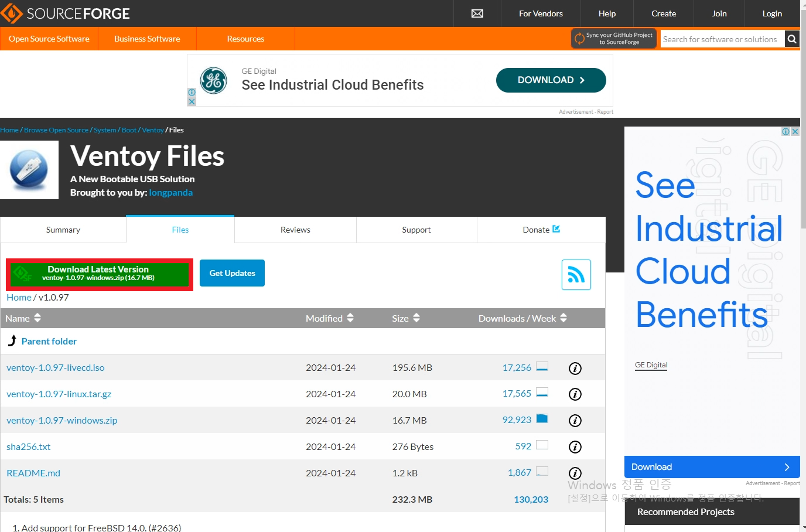Click the download bar graph for windows.zip

coord(542,419)
